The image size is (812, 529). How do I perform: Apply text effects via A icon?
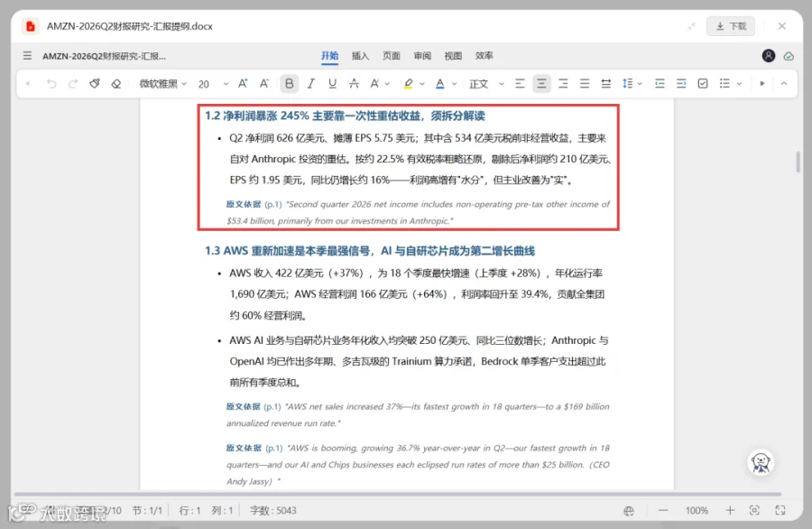(374, 83)
